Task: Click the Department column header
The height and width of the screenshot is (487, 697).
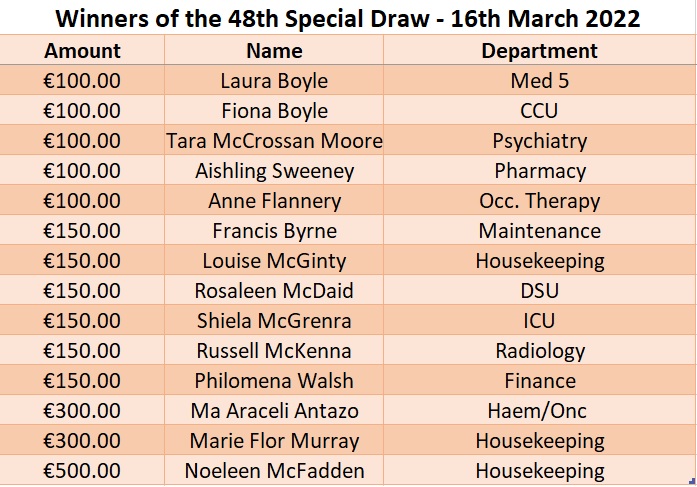Action: (539, 51)
